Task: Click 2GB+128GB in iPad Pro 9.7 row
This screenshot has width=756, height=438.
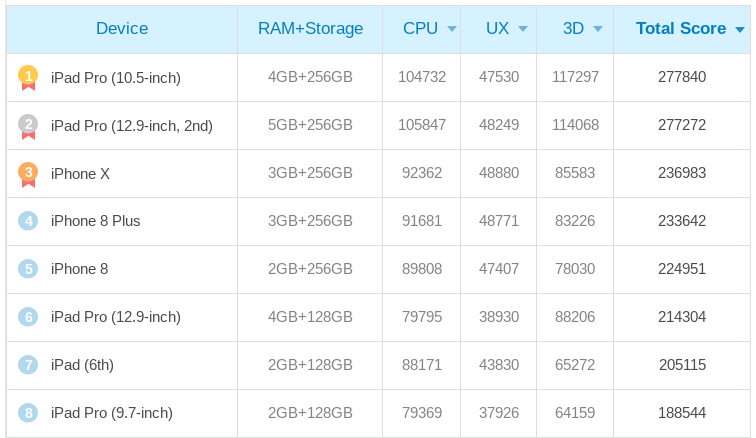Action: 310,413
